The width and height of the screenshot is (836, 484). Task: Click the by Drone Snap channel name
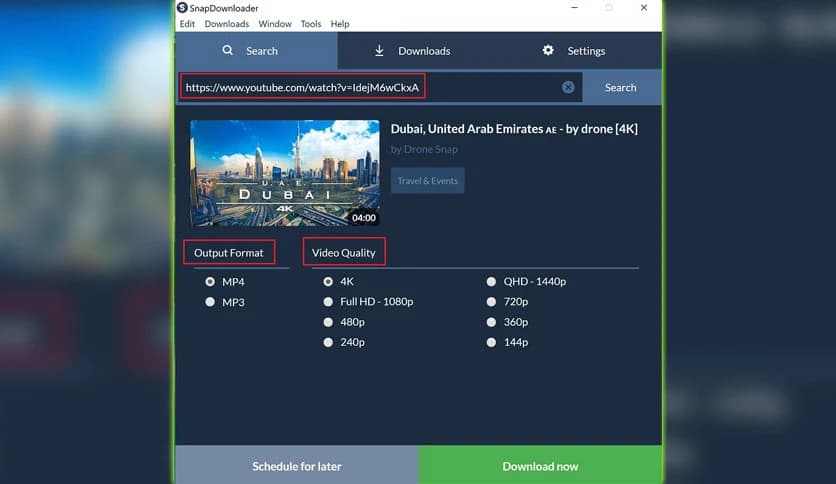click(x=424, y=149)
